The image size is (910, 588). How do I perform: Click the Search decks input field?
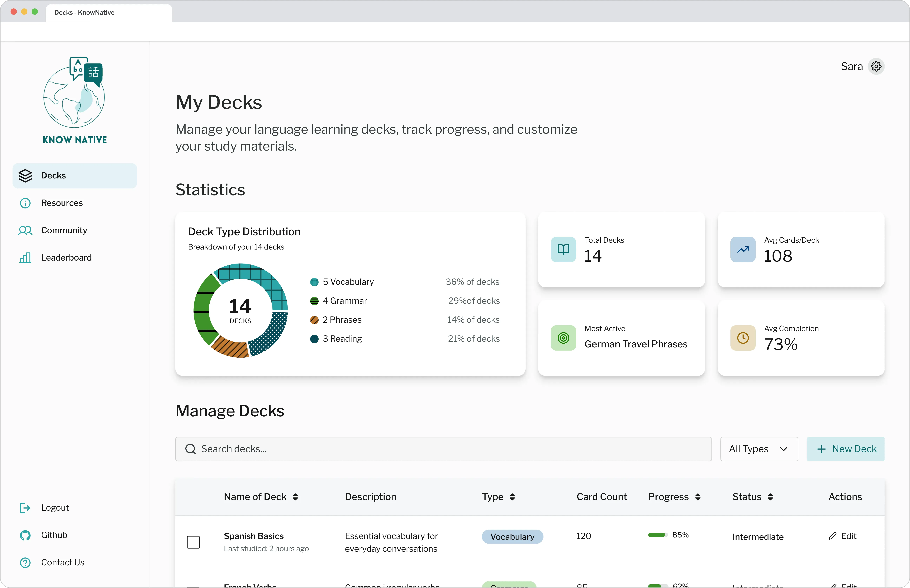click(x=443, y=449)
